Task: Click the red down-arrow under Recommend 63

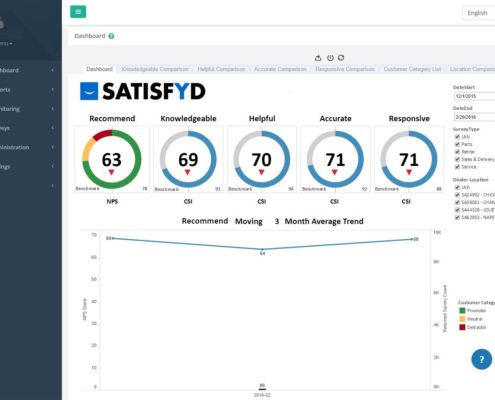Action: (x=111, y=172)
